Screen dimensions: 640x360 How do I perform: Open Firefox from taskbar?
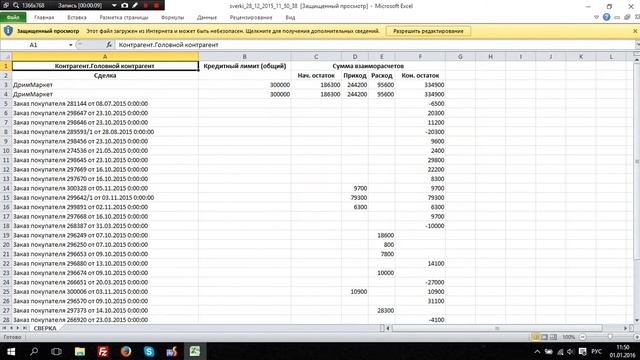tap(126, 351)
